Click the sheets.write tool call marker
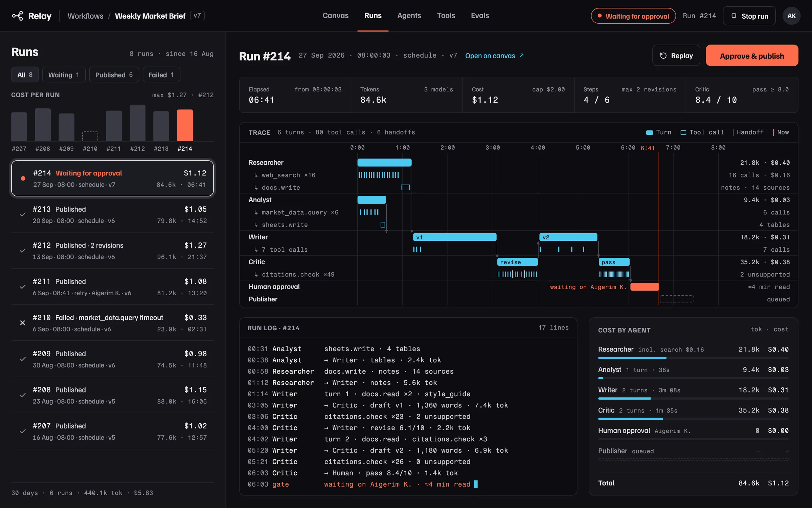Screen dimensions: 812x508 coord(383,225)
